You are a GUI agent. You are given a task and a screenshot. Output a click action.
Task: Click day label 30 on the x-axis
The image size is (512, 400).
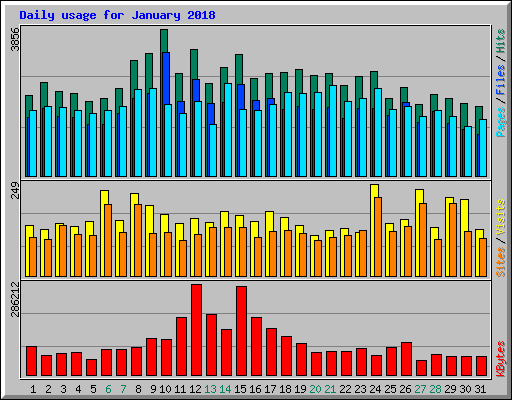pos(465,389)
